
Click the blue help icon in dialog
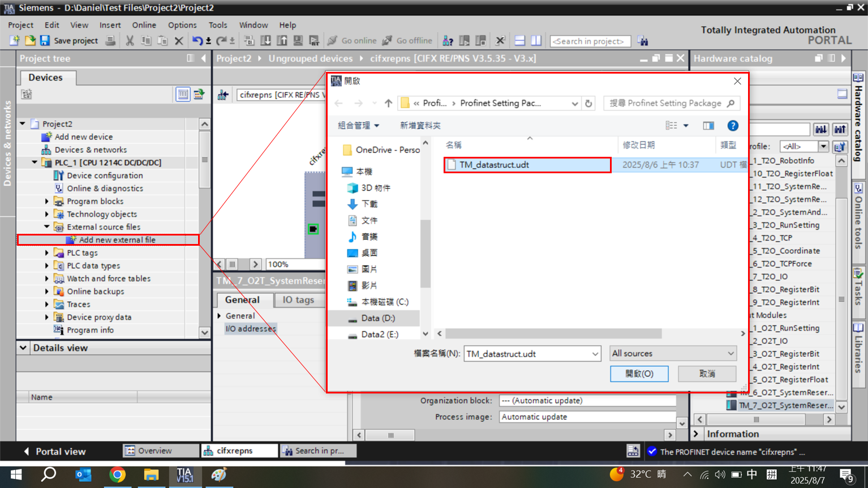733,126
